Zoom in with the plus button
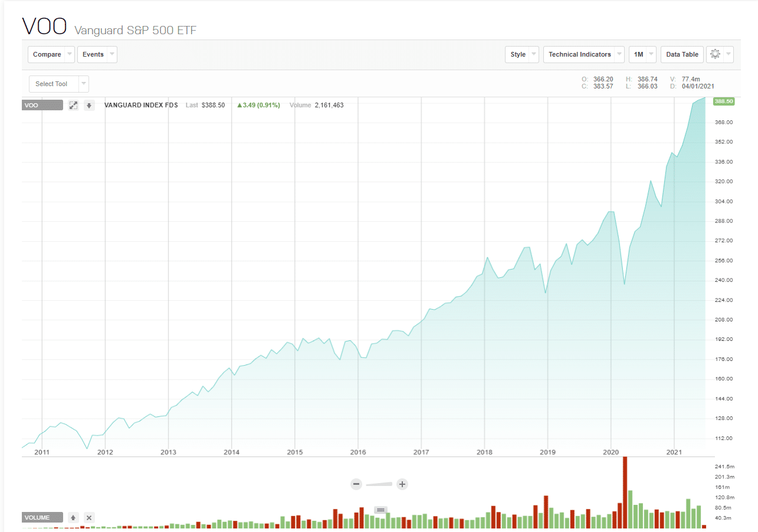The image size is (758, 532). click(402, 484)
